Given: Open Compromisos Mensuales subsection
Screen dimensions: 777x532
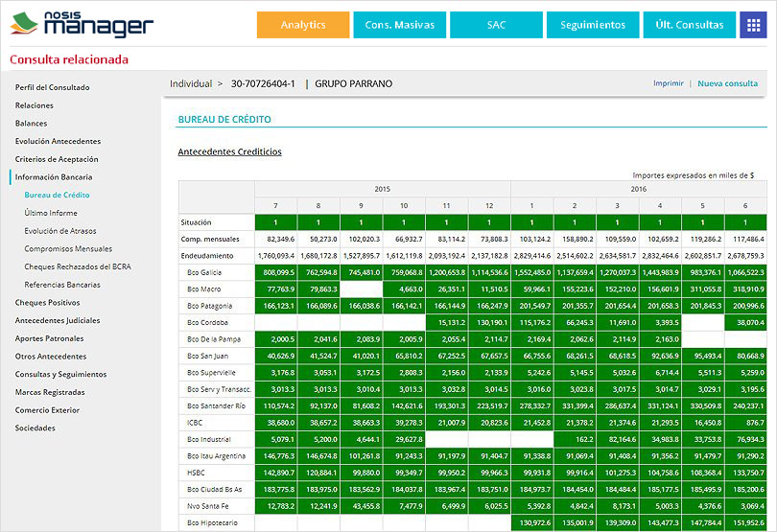Looking at the screenshot, I should (68, 248).
